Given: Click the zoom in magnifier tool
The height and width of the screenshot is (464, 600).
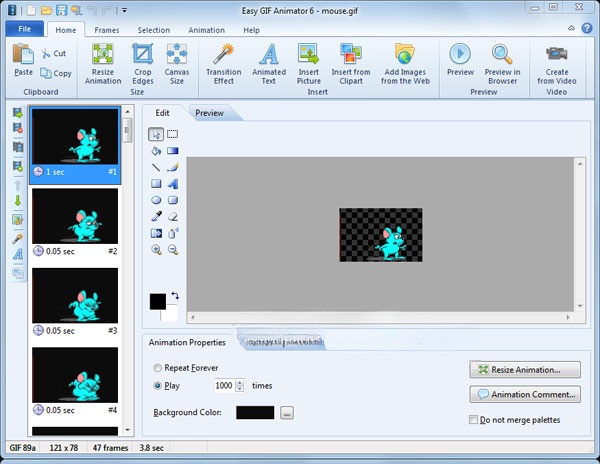Looking at the screenshot, I should click(156, 250).
